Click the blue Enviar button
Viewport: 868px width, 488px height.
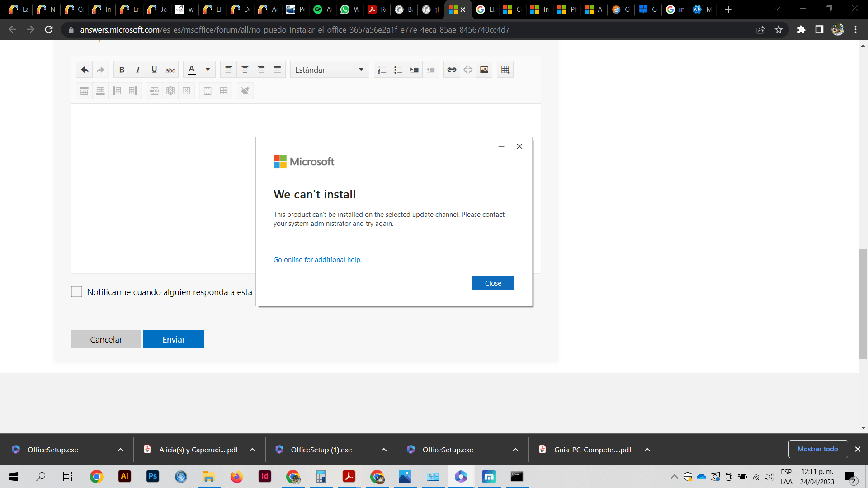[174, 339]
